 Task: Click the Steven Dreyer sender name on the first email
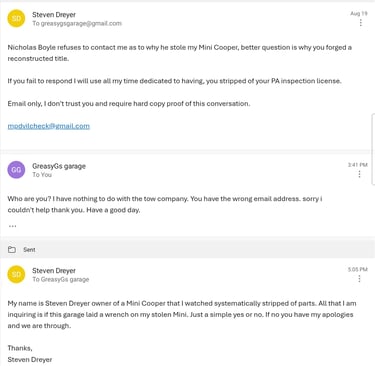pyautogui.click(x=54, y=15)
